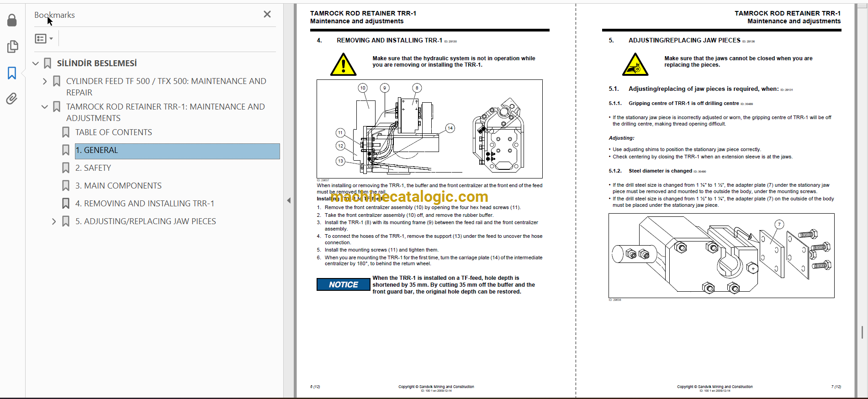
Task: Click bookmark icon beside 4. REMOVING AND INSTALLING
Action: (x=66, y=204)
